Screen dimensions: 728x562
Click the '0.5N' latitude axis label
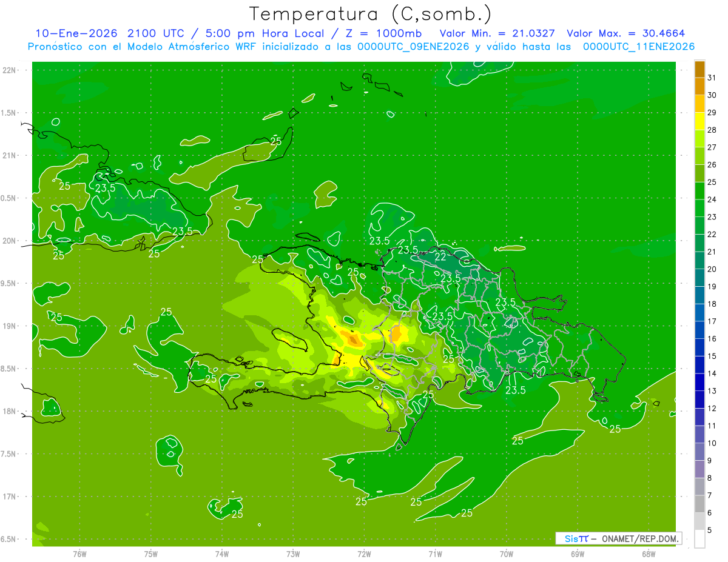(x=9, y=198)
